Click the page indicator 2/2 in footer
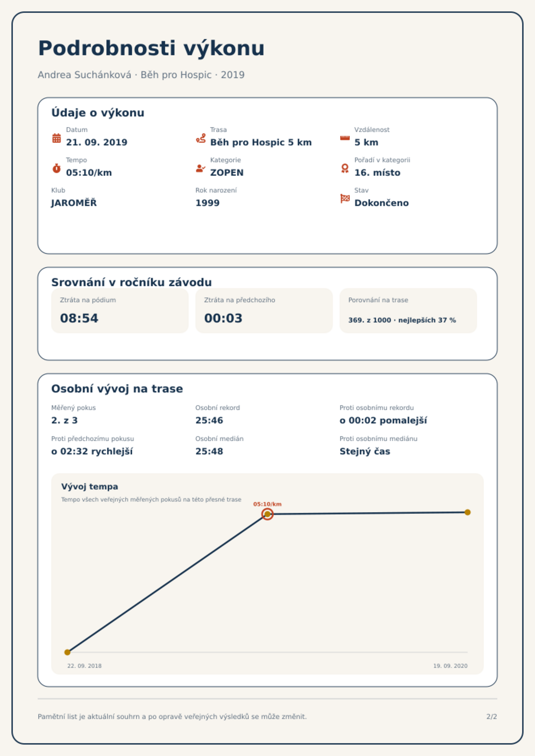Screen dimensions: 535x756 (x=492, y=717)
